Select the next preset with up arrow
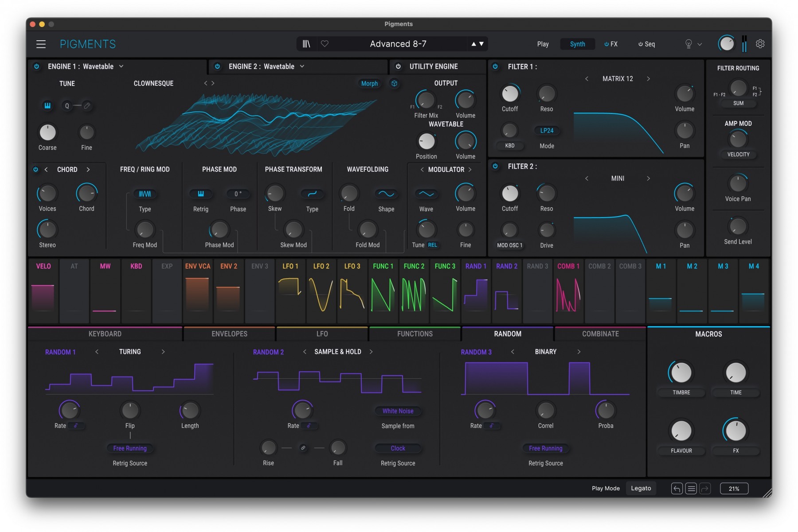798x532 pixels. click(x=473, y=44)
